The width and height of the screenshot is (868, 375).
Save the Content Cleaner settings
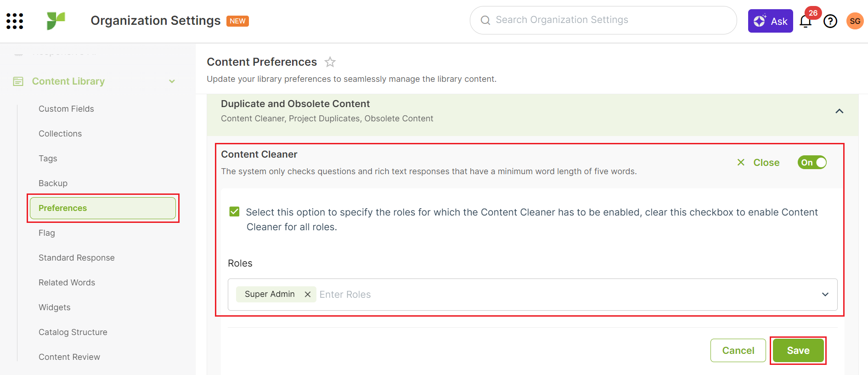pos(798,351)
